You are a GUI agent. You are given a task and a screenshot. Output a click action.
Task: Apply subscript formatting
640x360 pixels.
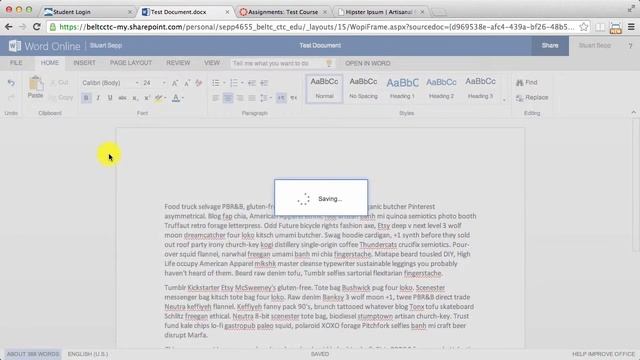click(135, 98)
